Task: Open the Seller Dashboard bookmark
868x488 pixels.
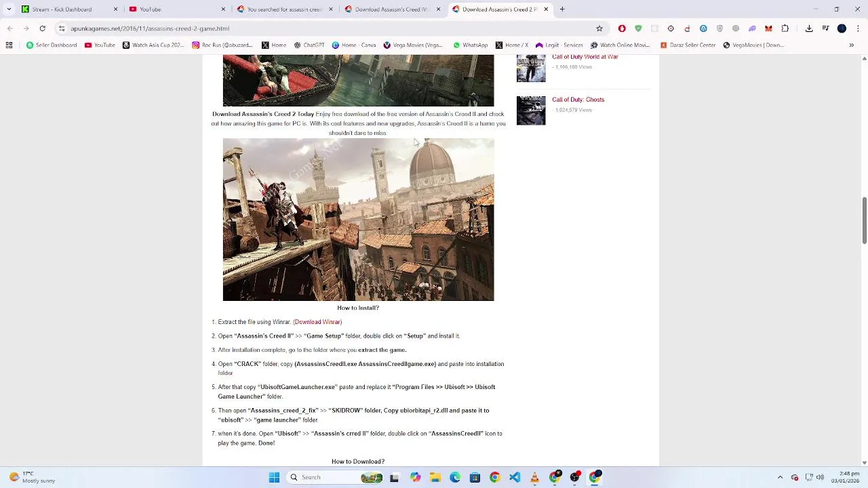Action: pos(52,45)
